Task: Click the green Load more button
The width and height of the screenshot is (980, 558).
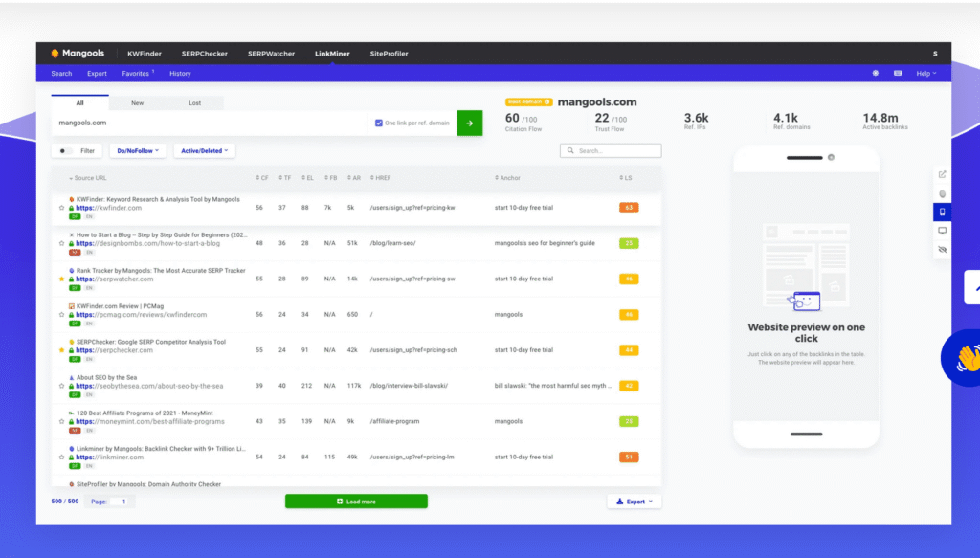Action: (x=356, y=502)
